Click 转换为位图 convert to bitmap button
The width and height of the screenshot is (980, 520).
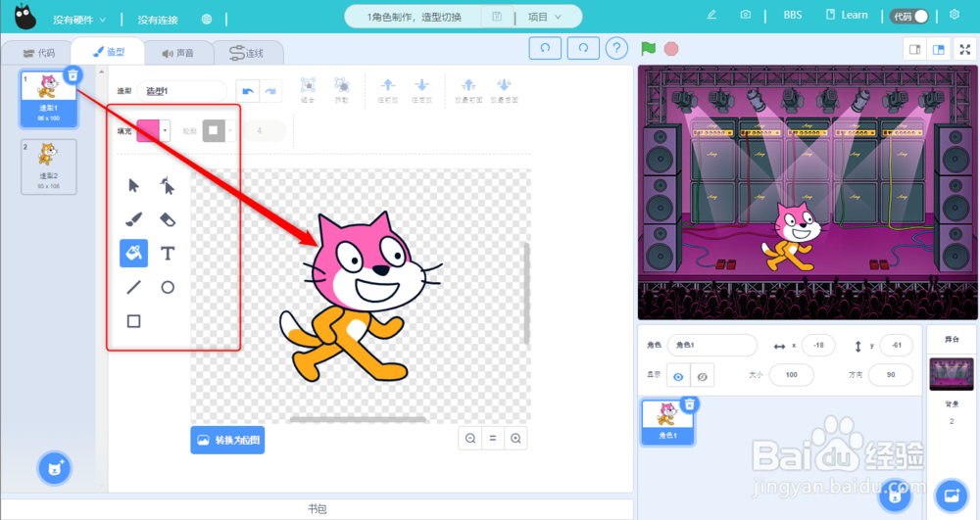(x=227, y=440)
